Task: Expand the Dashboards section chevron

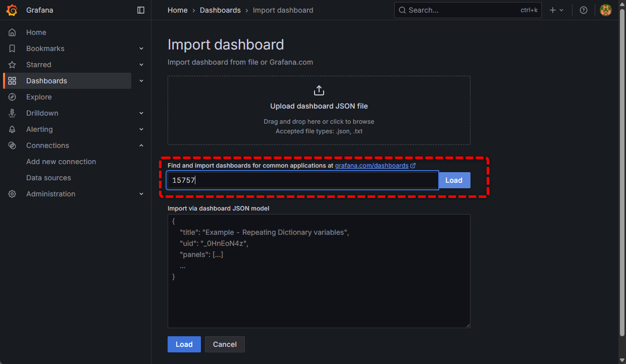Action: (x=141, y=81)
